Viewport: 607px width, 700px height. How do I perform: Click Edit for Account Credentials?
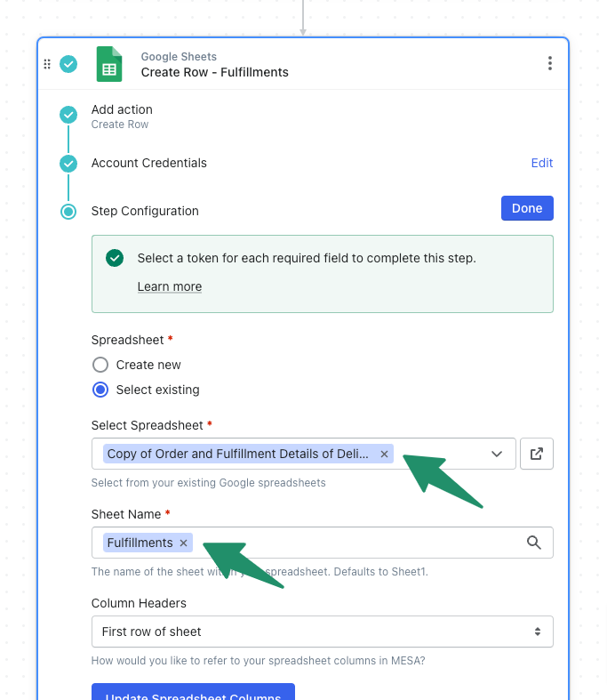coord(542,163)
